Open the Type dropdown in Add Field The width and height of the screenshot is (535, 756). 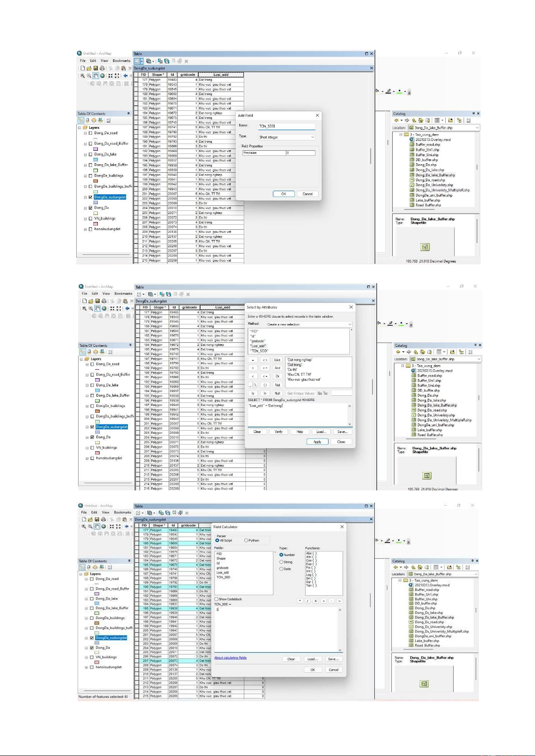[x=287, y=137]
